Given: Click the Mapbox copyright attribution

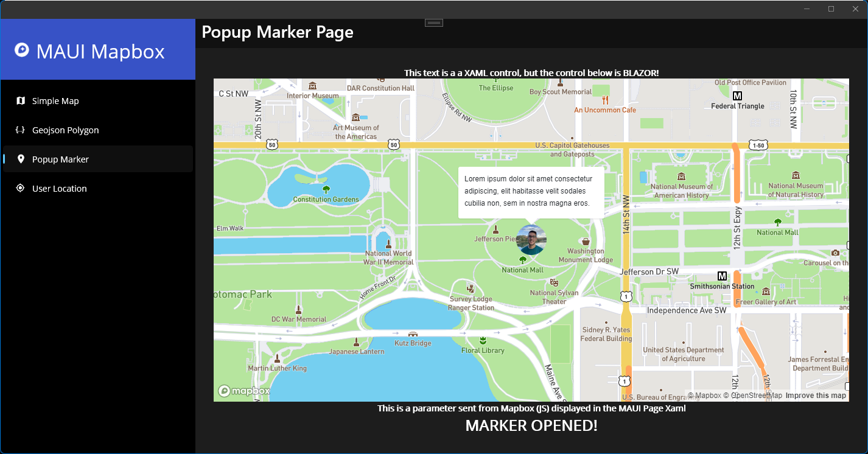Looking at the screenshot, I should (x=704, y=395).
